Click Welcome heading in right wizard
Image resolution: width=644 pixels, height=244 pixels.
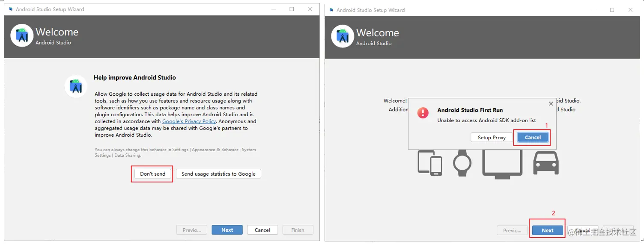[378, 33]
